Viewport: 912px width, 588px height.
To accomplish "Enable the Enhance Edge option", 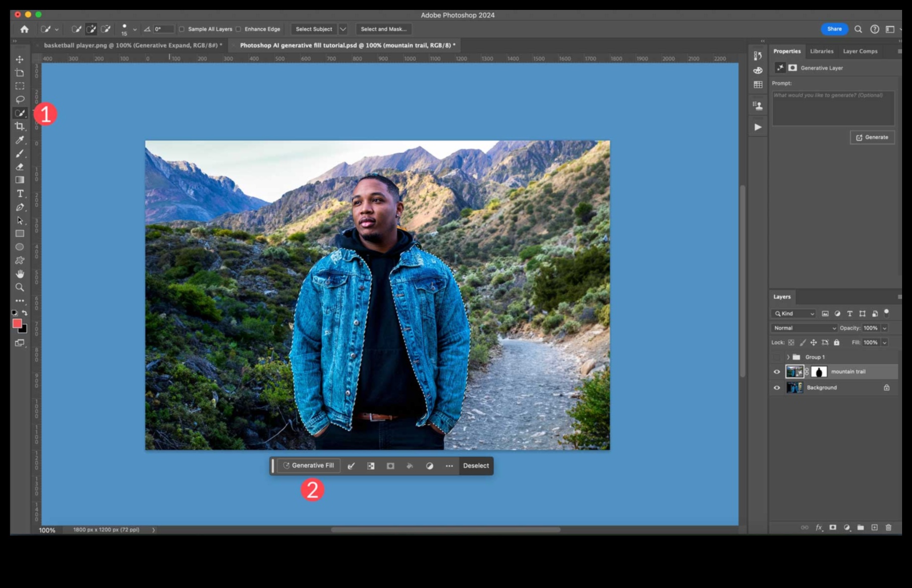I will point(239,29).
